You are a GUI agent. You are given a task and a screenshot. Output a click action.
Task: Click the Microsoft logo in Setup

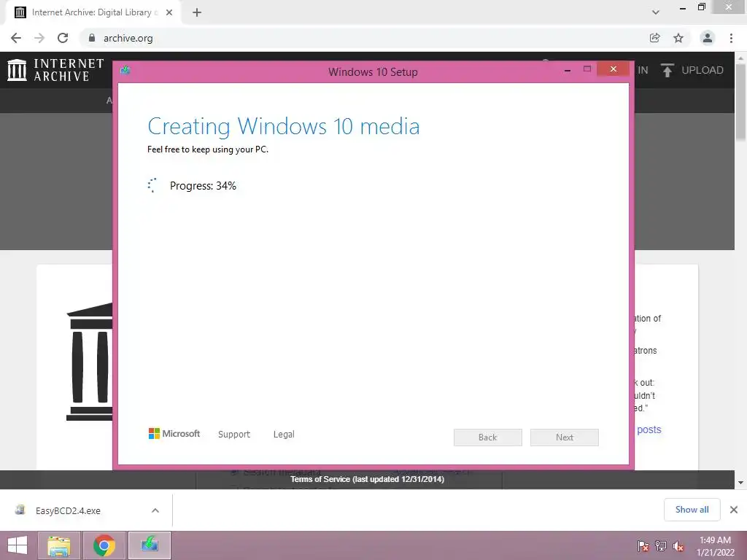click(174, 433)
